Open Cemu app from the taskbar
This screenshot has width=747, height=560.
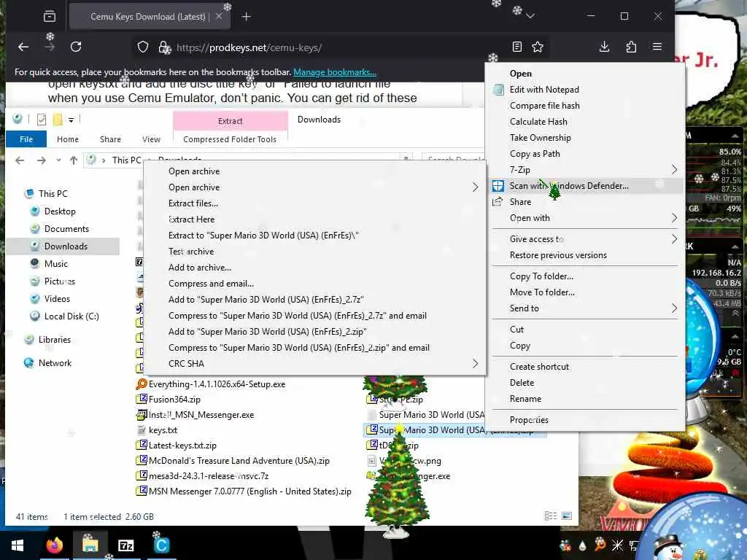pos(161,545)
